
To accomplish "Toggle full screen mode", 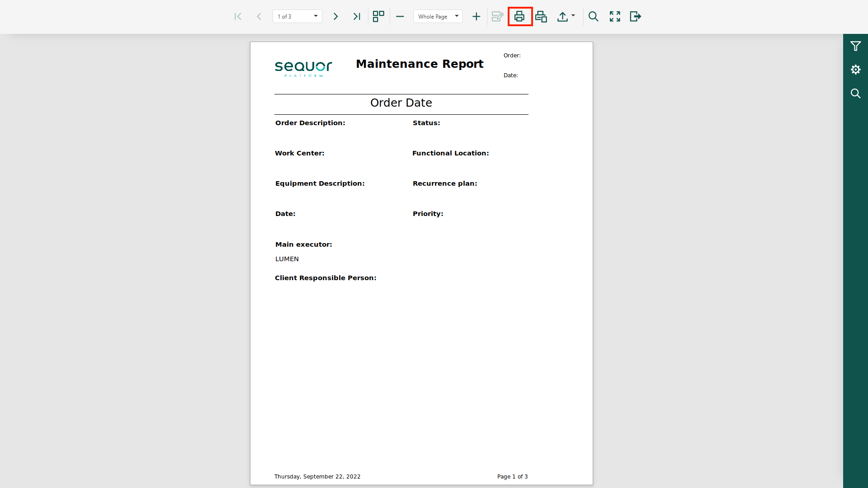I will 615,17.
